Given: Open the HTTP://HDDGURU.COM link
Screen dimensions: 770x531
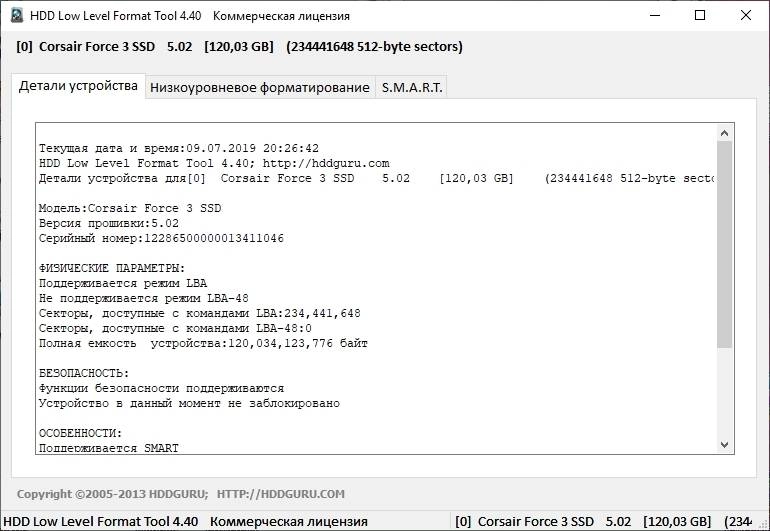Looking at the screenshot, I should coord(280,494).
